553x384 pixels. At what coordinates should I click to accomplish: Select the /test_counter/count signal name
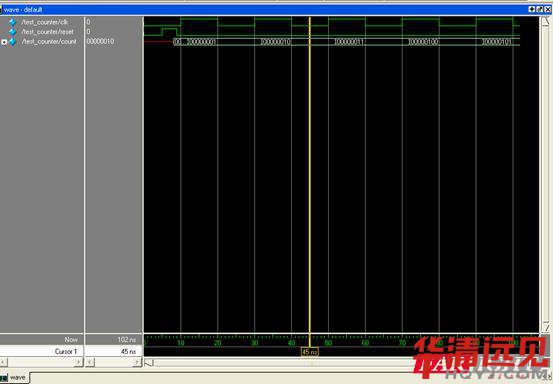click(49, 42)
